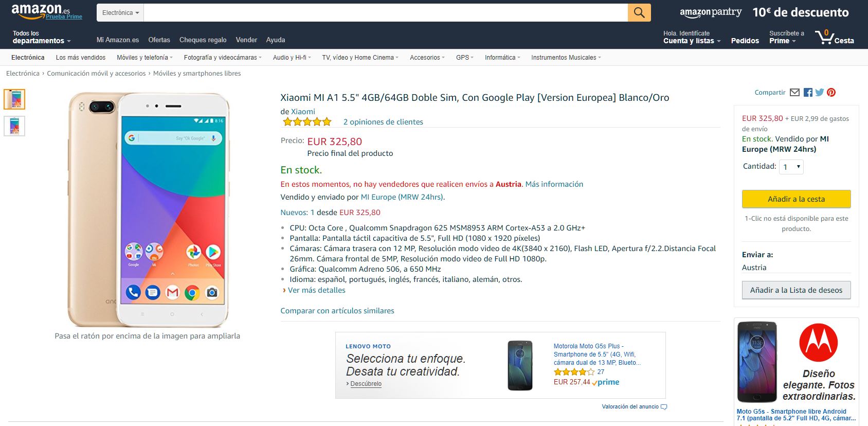Click 'Añadir a la Lista de deseos'

pyautogui.click(x=796, y=290)
